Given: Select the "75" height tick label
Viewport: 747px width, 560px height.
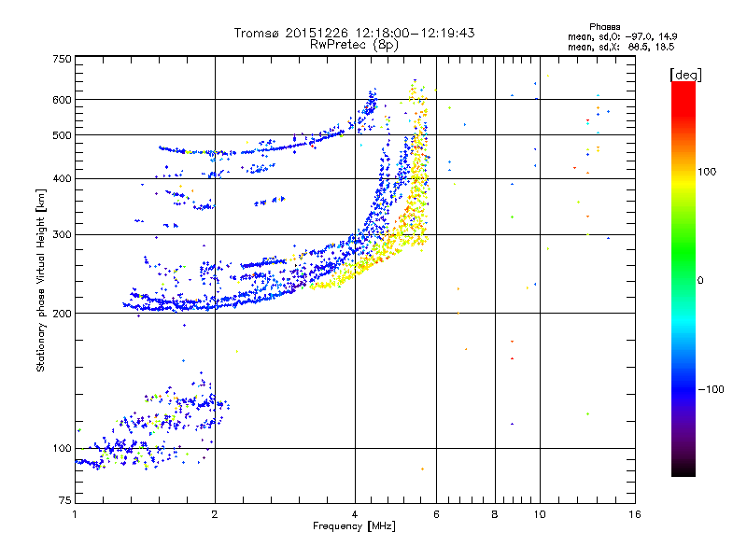Looking at the screenshot, I should [65, 500].
